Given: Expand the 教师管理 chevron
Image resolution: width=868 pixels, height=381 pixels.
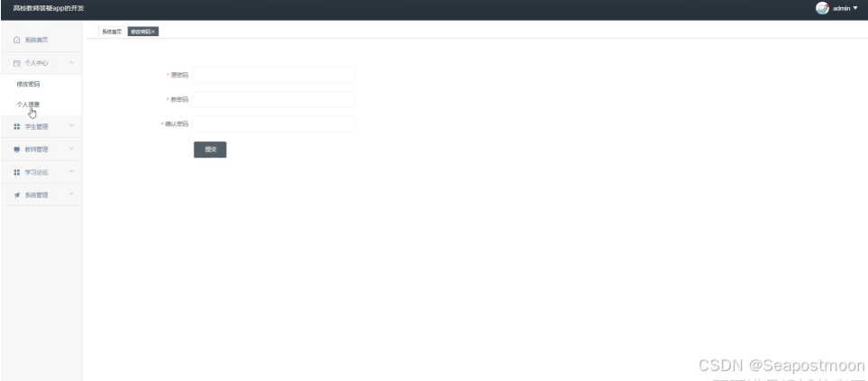Looking at the screenshot, I should coord(71,149).
